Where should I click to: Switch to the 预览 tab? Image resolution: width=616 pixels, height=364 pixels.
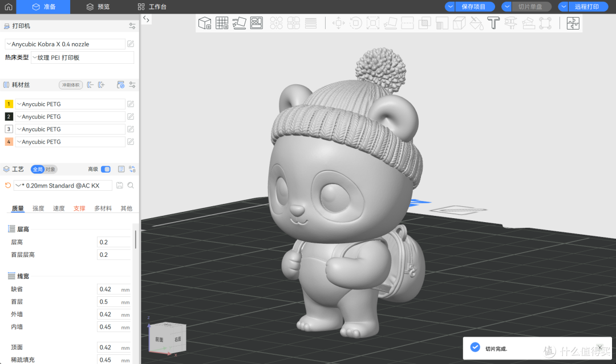(98, 7)
